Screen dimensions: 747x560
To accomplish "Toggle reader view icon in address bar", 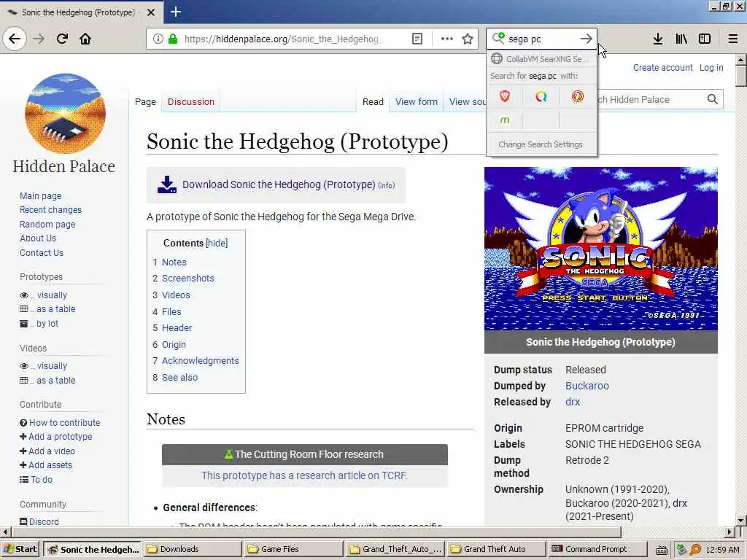I will coord(417,39).
